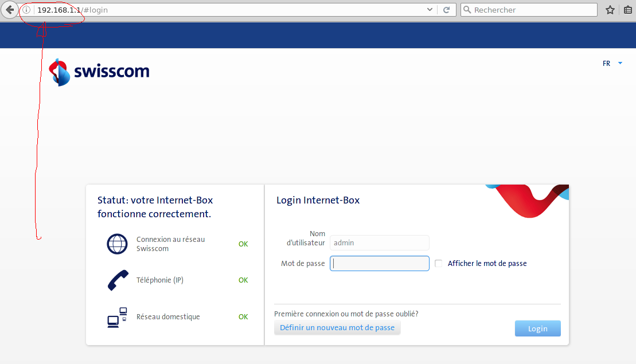Viewport: 636px width, 364px height.
Task: Click the Swisscom logo
Action: 99,72
